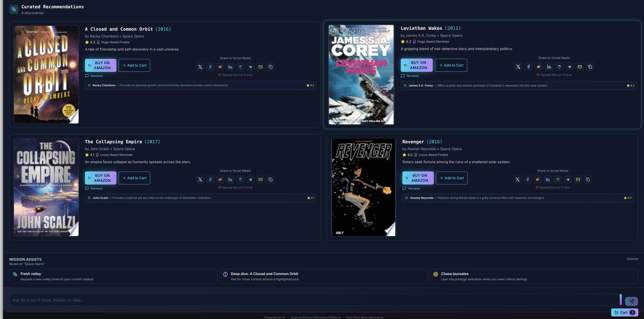This screenshot has height=319, width=644.
Task: Share Leviathan Wakes on Reddit
Action: [x=539, y=67]
